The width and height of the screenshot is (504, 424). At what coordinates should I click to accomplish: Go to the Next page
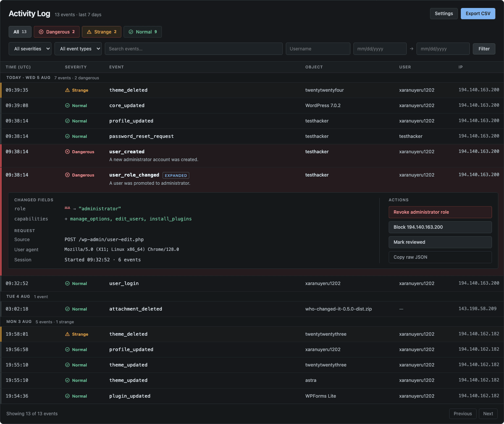pyautogui.click(x=488, y=414)
